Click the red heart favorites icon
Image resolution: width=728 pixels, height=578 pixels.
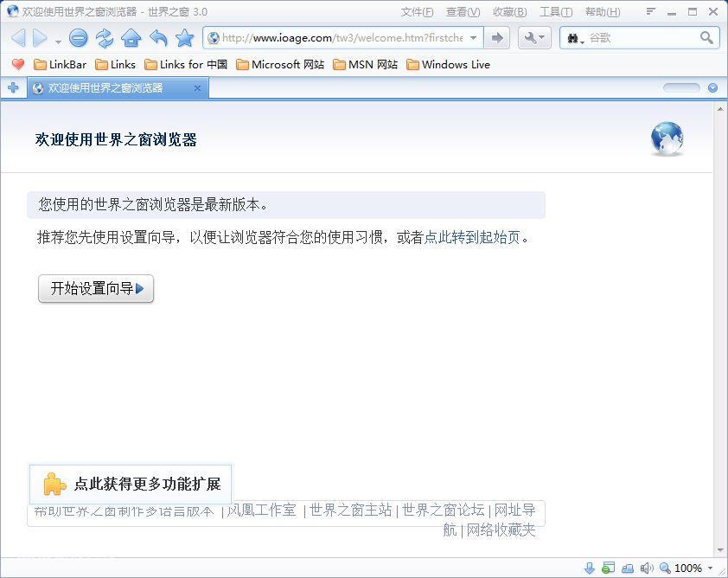18,64
